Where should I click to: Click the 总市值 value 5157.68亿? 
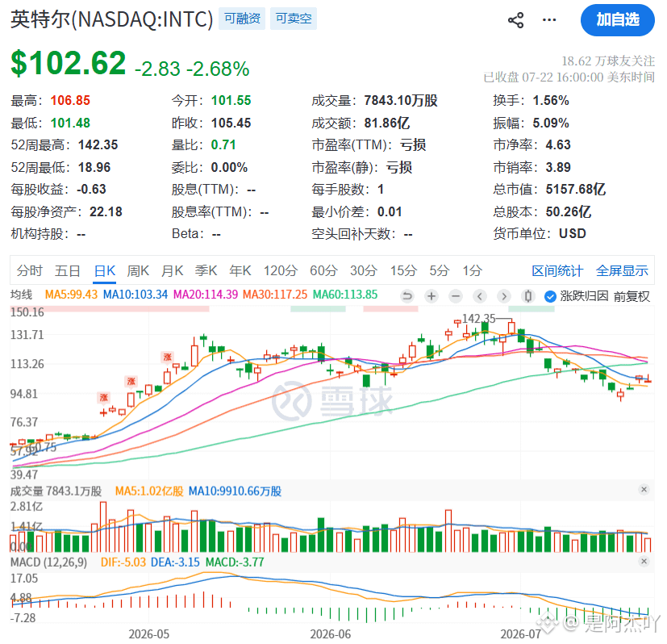click(x=575, y=189)
